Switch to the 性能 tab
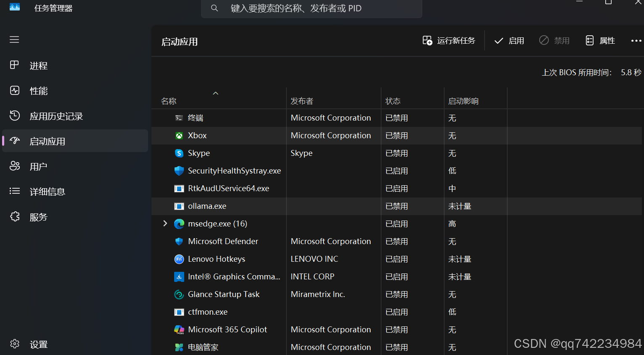 (x=75, y=91)
